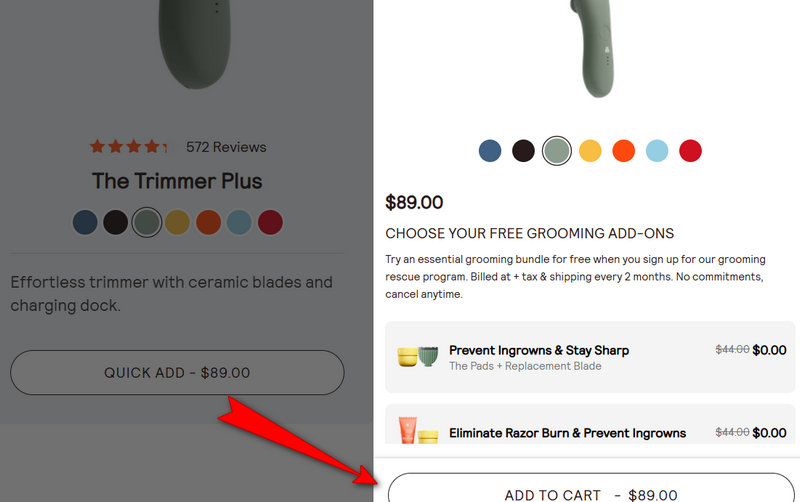Pick the navy swatch on product card

(x=85, y=222)
